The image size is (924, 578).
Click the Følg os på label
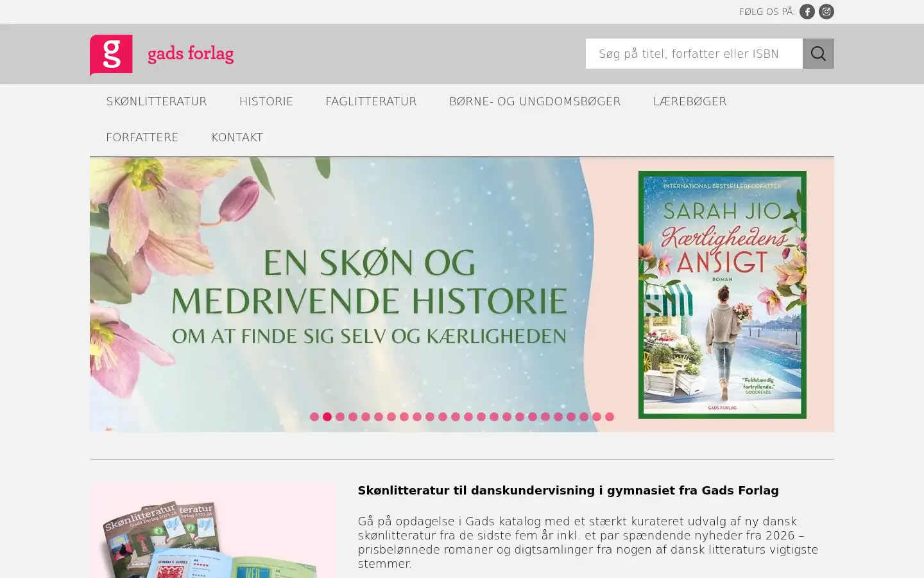[x=767, y=12]
